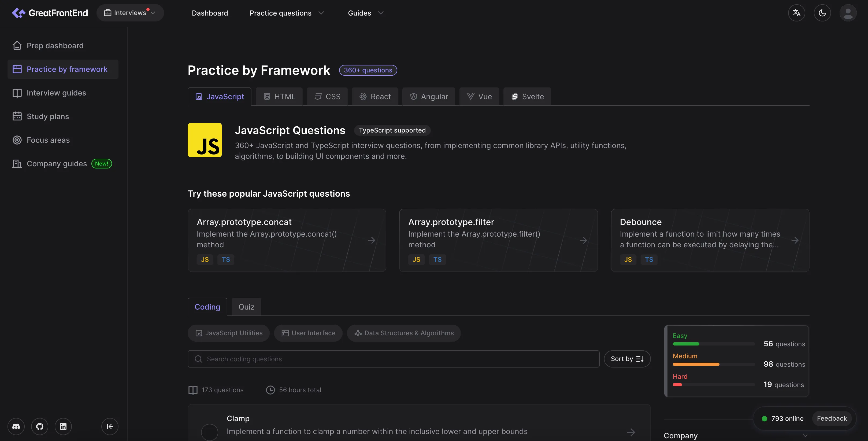Viewport: 868px width, 441px height.
Task: Open the Array.prototype.concat question card
Action: pyautogui.click(x=287, y=240)
